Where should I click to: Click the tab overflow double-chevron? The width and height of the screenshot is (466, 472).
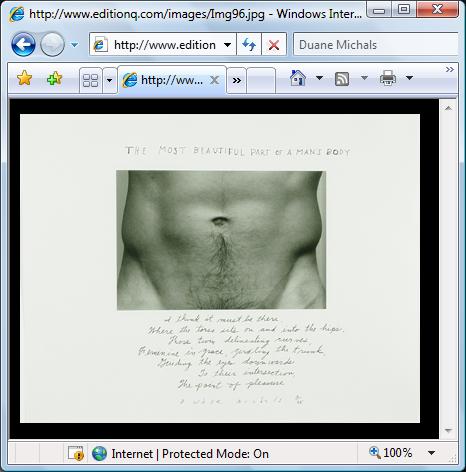click(x=237, y=80)
